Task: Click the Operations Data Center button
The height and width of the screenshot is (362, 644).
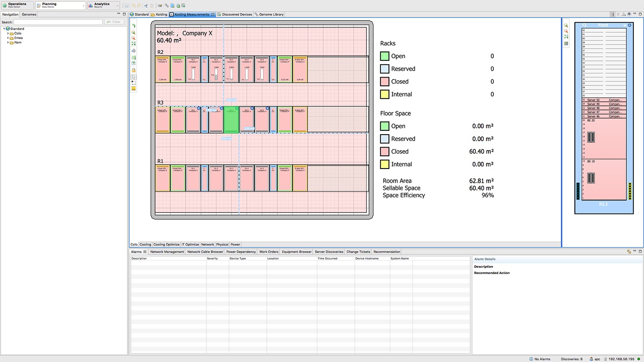Action: pos(17,5)
